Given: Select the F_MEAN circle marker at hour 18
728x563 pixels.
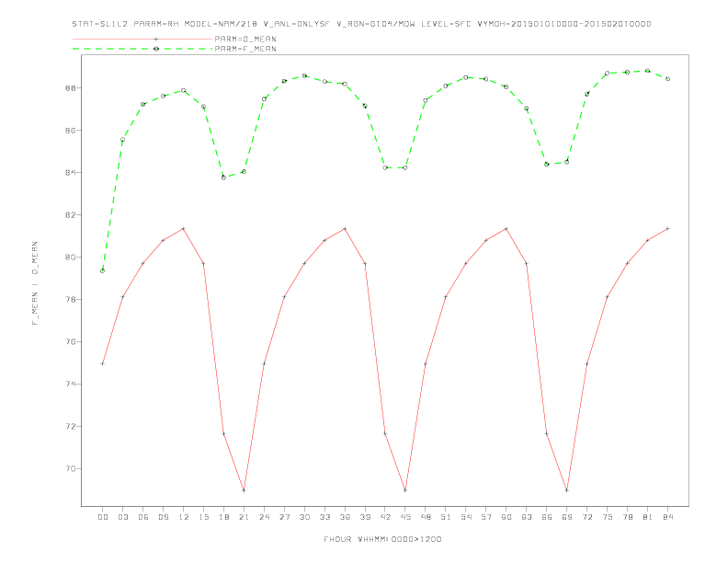Looking at the screenshot, I should coord(223,177).
